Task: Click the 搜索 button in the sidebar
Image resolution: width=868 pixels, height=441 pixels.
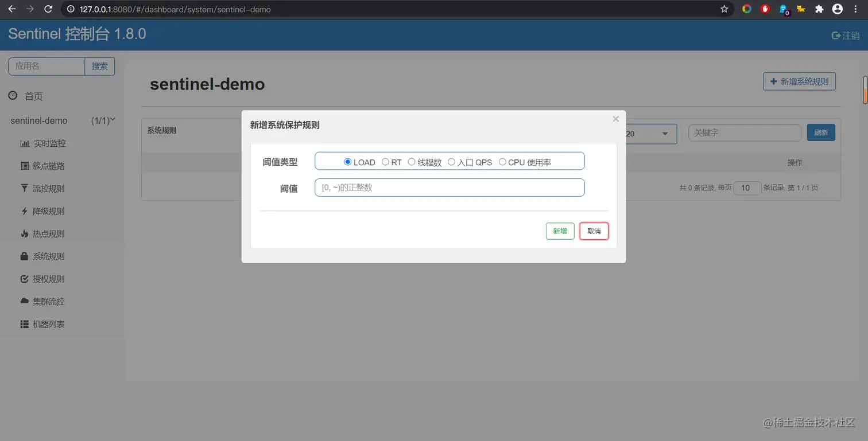Action: coord(100,66)
